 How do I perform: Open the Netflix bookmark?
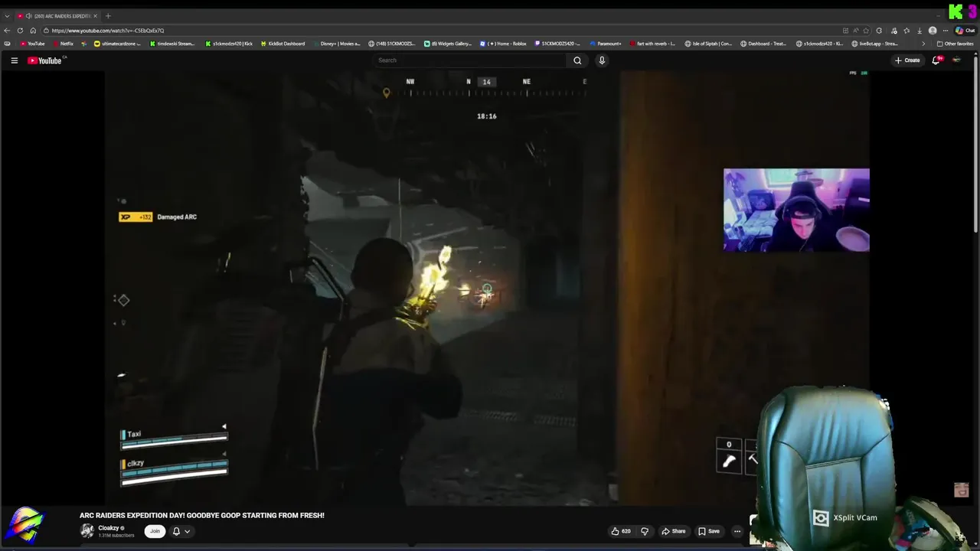pyautogui.click(x=63, y=44)
